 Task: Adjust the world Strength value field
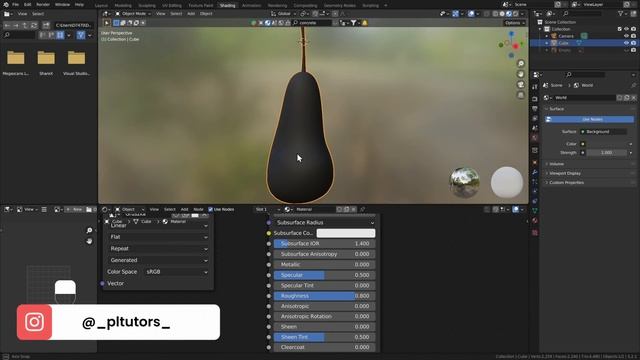[x=607, y=153]
